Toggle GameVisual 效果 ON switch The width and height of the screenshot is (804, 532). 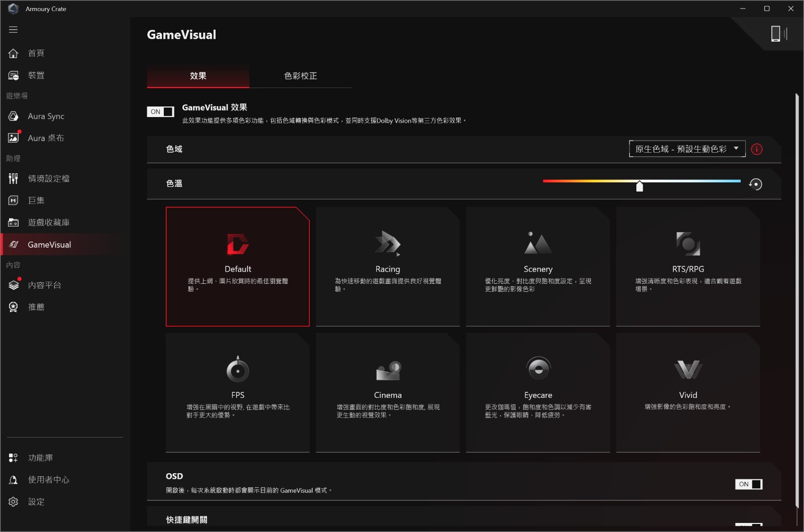160,112
